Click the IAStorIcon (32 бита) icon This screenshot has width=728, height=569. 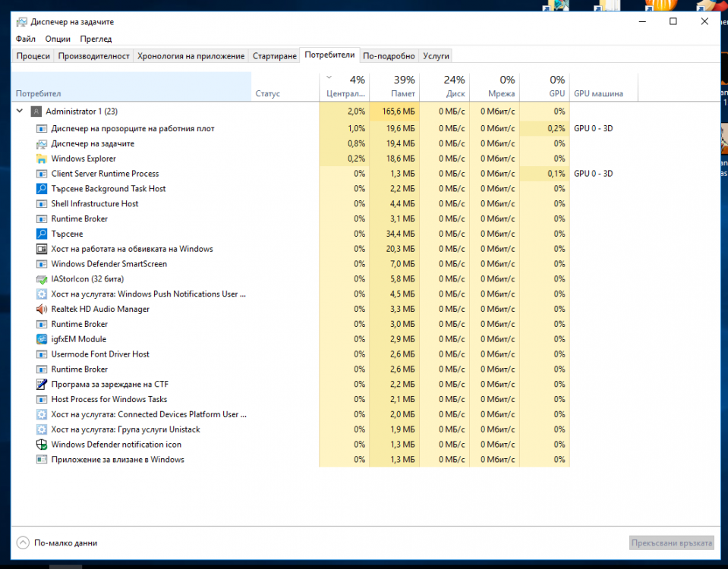tap(42, 279)
